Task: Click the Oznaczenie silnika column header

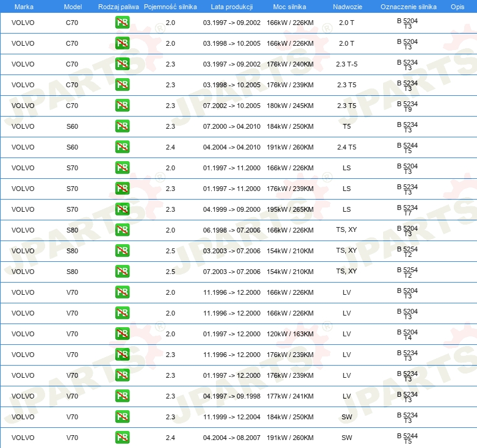Action: 409,7
